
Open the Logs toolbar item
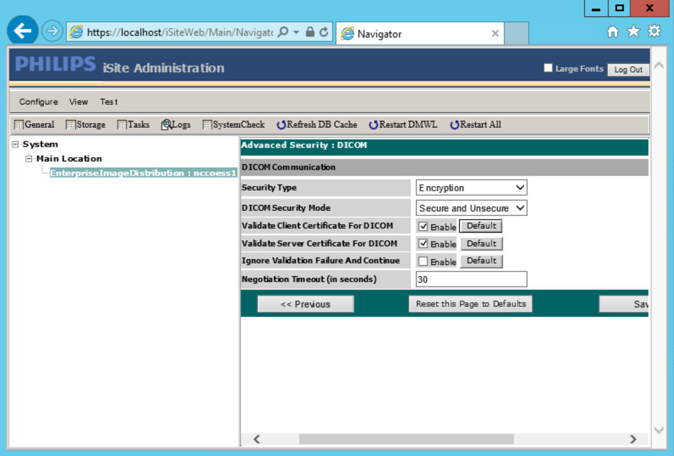pos(176,125)
